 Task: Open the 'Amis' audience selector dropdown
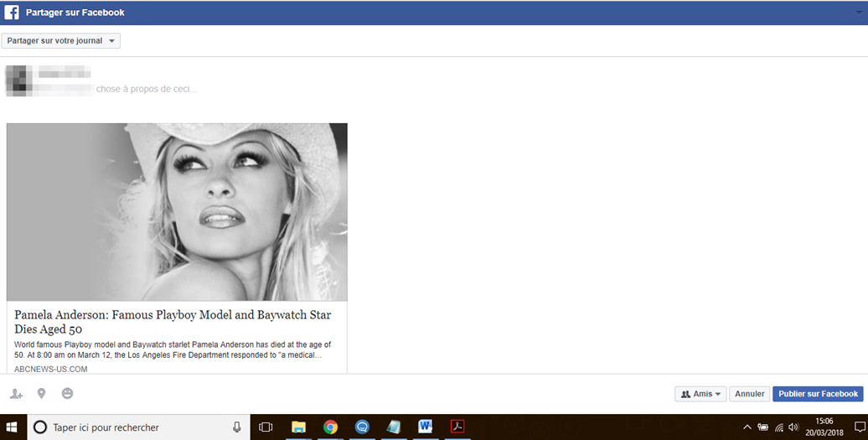[x=700, y=394]
